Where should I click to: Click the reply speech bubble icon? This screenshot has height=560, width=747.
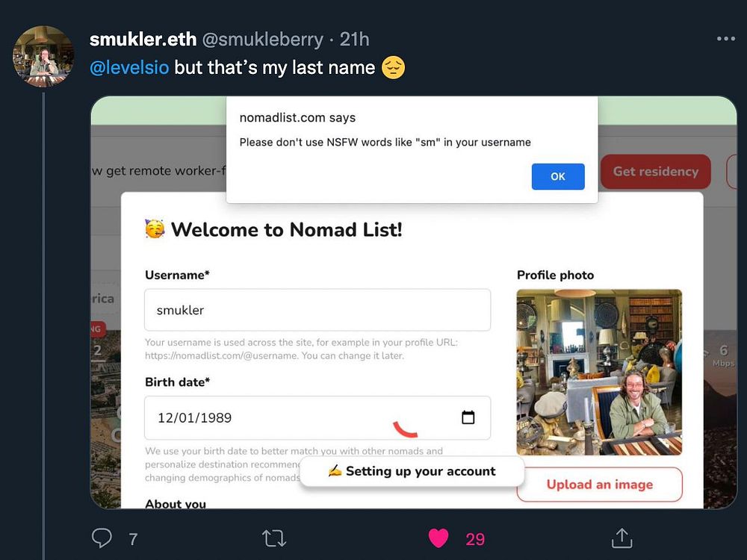[102, 538]
